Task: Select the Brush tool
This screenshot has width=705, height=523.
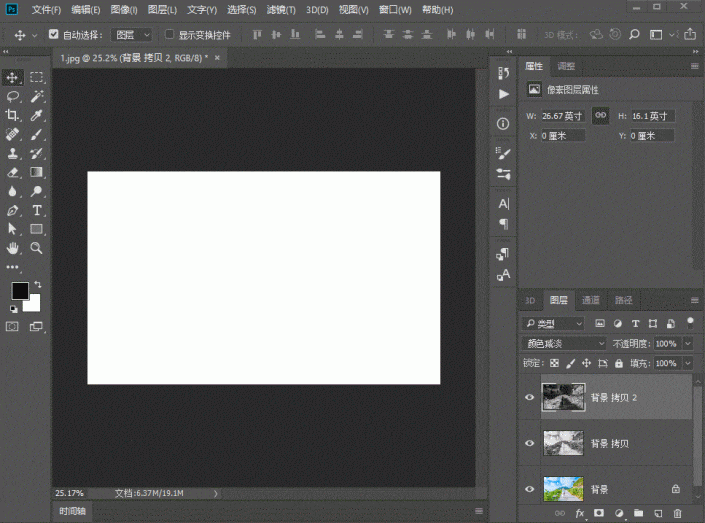Action: 37,134
